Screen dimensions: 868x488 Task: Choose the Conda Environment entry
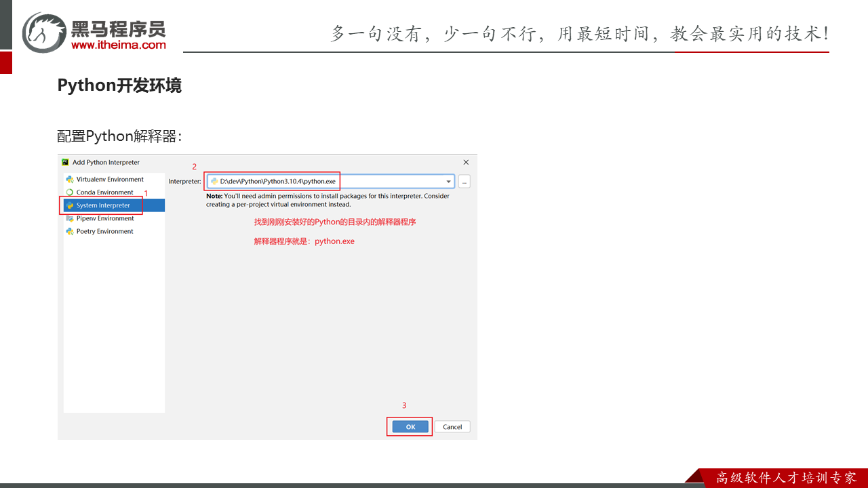pos(104,192)
